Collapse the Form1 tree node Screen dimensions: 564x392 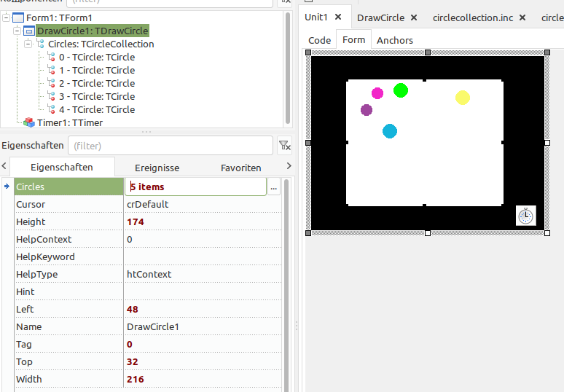pos(6,17)
